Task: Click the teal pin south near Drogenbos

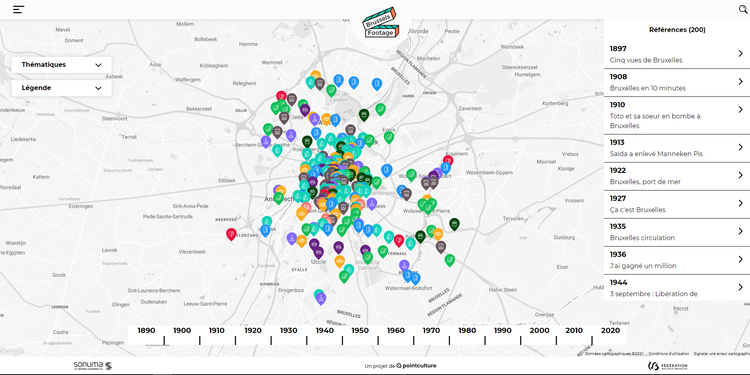Action: 319,295
